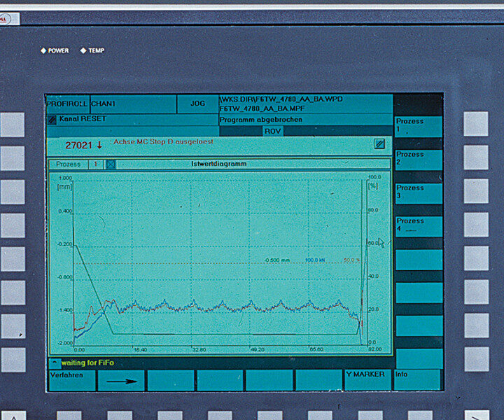Select the Prozess 4 softkey
504x420 pixels.
pos(418,225)
